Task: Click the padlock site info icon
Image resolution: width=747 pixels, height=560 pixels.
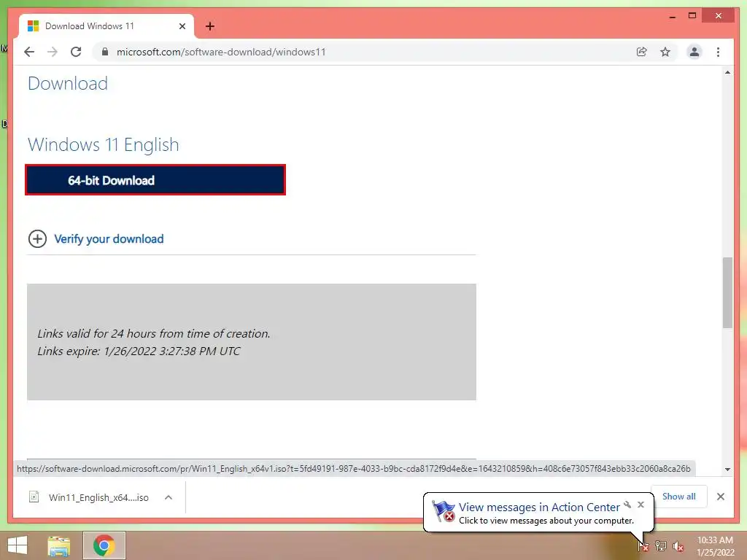Action: pyautogui.click(x=105, y=52)
